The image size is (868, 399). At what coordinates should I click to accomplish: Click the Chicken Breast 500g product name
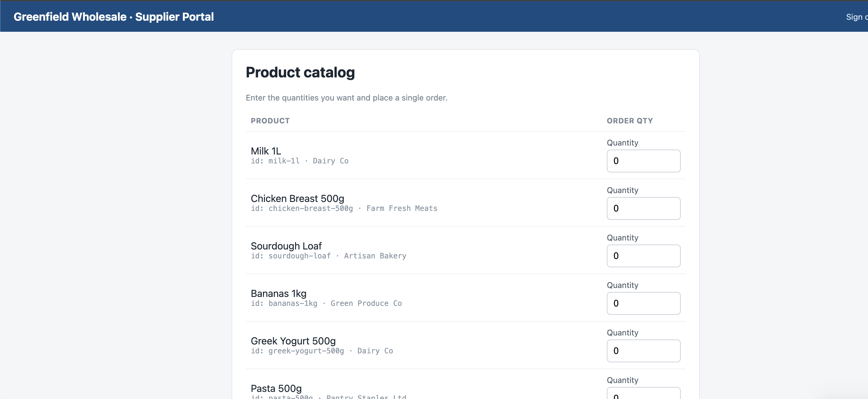[x=297, y=198]
